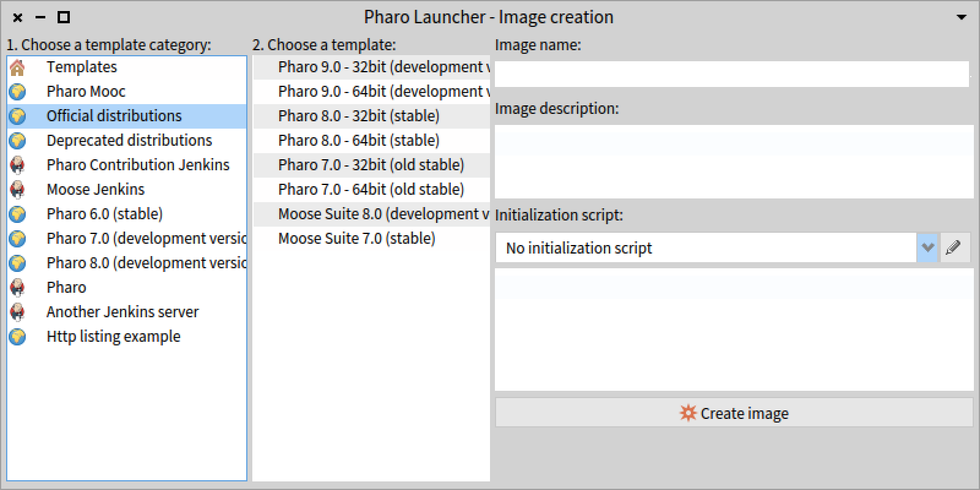This screenshot has height=490, width=980.
Task: Select Pharo 7.0 (development version) category
Action: pyautogui.click(x=127, y=238)
